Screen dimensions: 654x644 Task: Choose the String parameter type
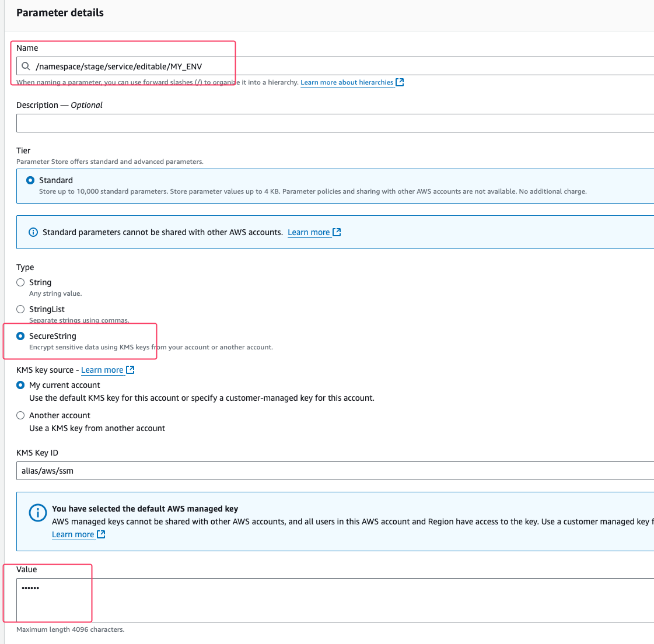click(20, 282)
